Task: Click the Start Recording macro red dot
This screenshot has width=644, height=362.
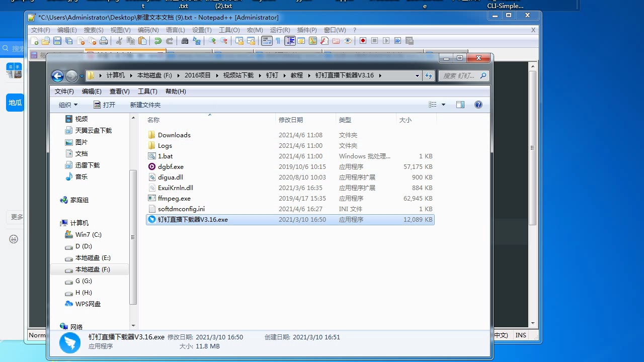Action: [363, 41]
